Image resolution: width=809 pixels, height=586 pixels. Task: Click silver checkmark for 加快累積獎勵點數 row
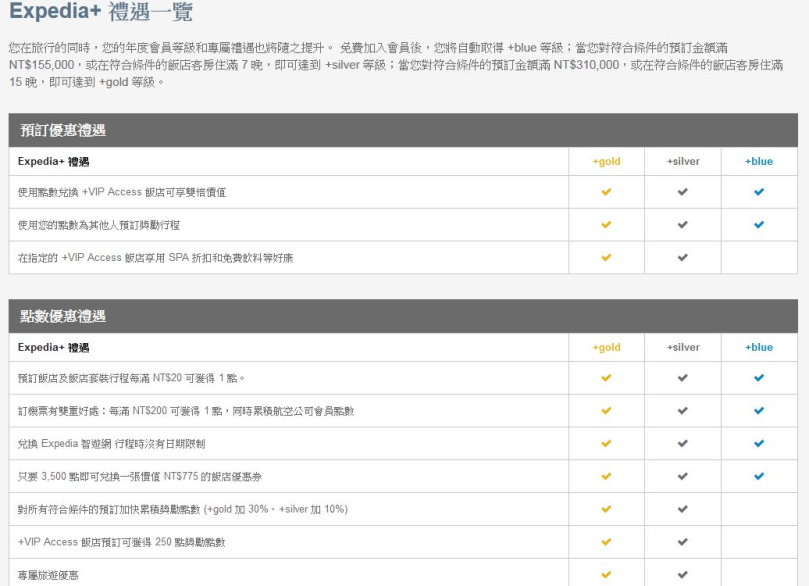pos(683,509)
